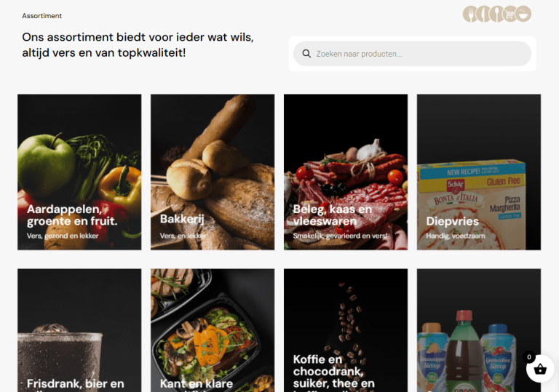Open the Frisdrank, bier en category tile
The width and height of the screenshot is (559, 392).
pos(79,330)
